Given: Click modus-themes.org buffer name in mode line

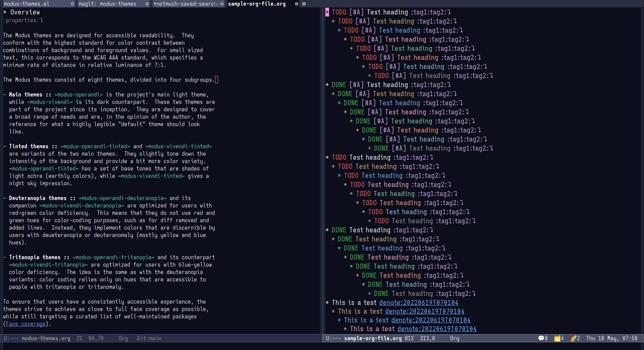Looking at the screenshot, I should click(x=46, y=338).
